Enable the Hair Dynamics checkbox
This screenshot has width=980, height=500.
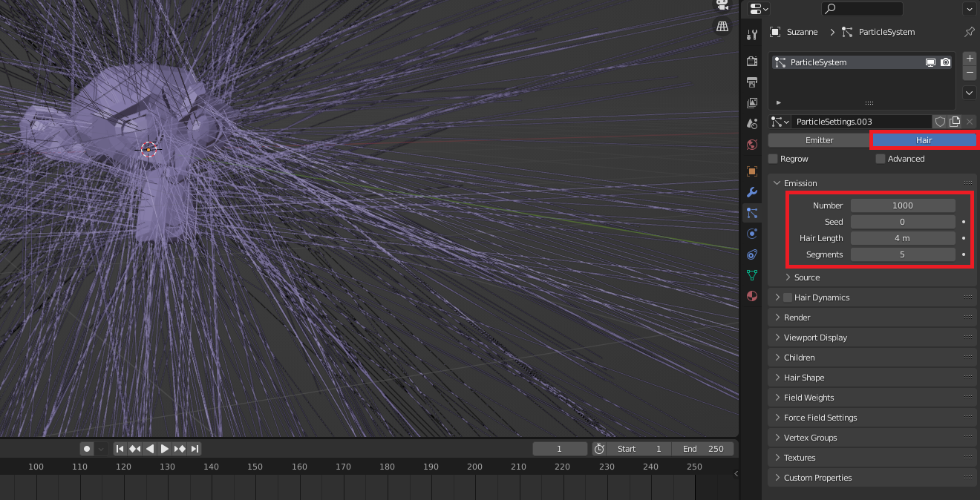click(x=788, y=297)
